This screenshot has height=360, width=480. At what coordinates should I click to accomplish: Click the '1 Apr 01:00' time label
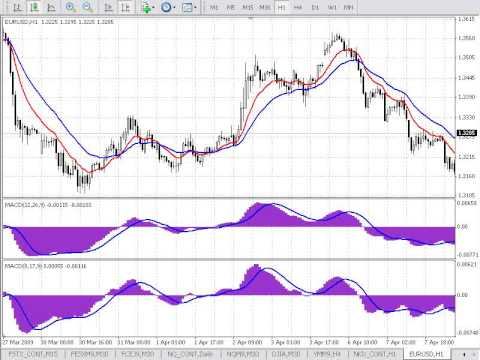click(171, 342)
